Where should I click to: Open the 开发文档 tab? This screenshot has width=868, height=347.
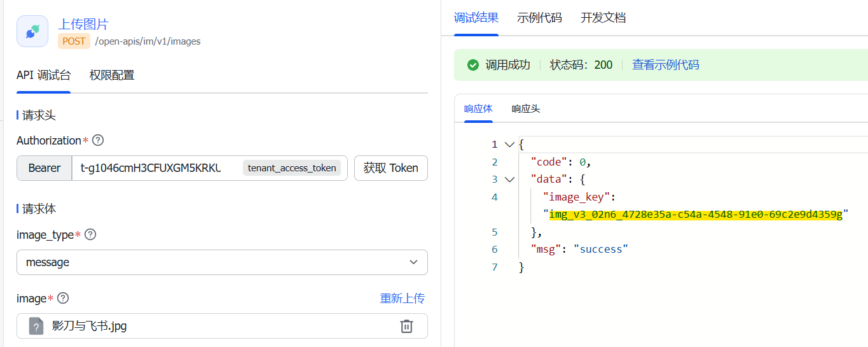click(603, 18)
